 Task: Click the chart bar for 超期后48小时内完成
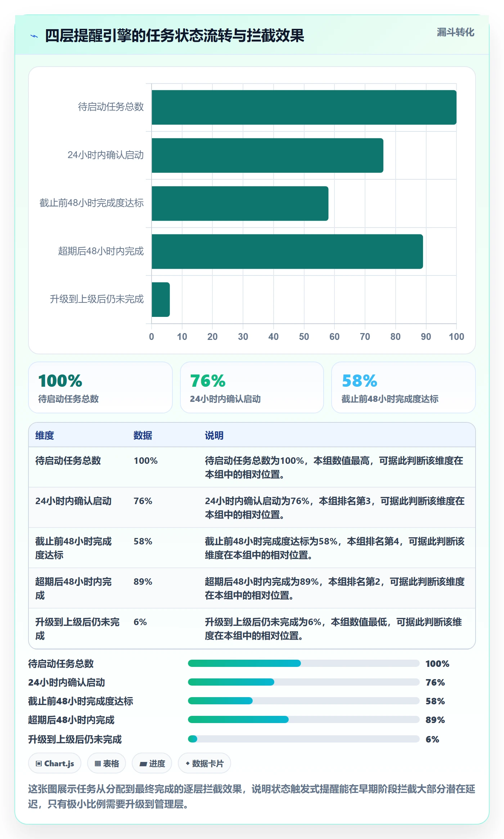tap(287, 251)
